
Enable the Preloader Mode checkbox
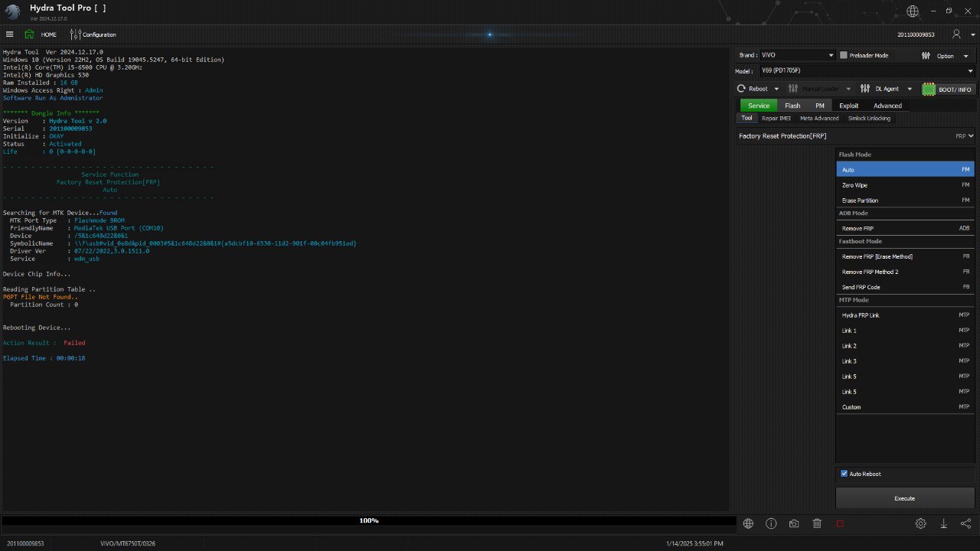pos(844,55)
